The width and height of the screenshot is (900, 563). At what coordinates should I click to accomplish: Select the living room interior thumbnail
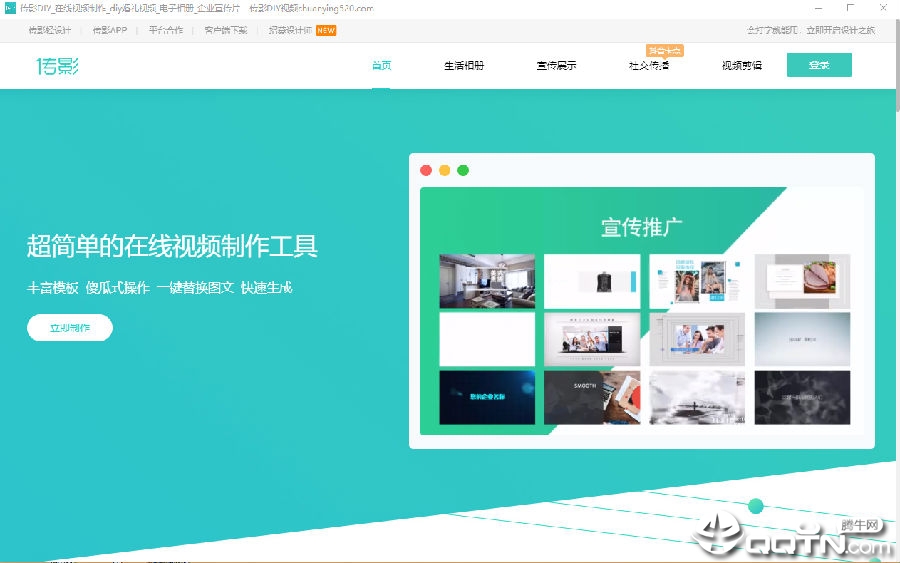(487, 281)
